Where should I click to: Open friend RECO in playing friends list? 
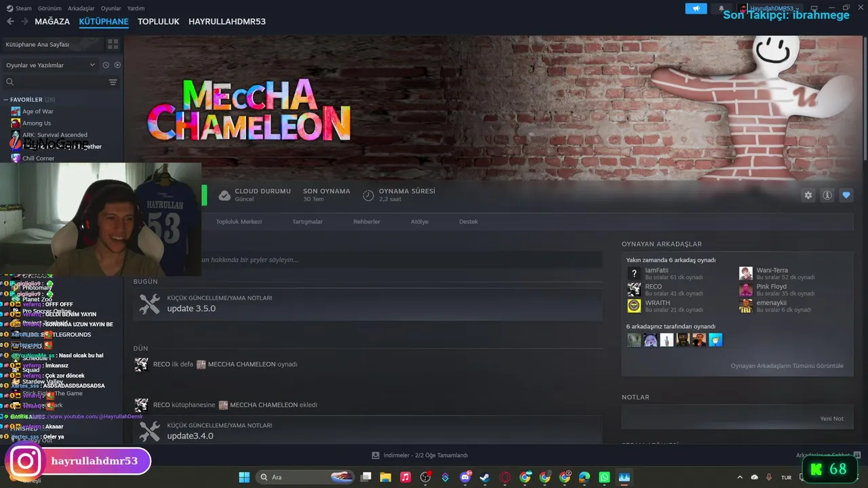(634, 289)
